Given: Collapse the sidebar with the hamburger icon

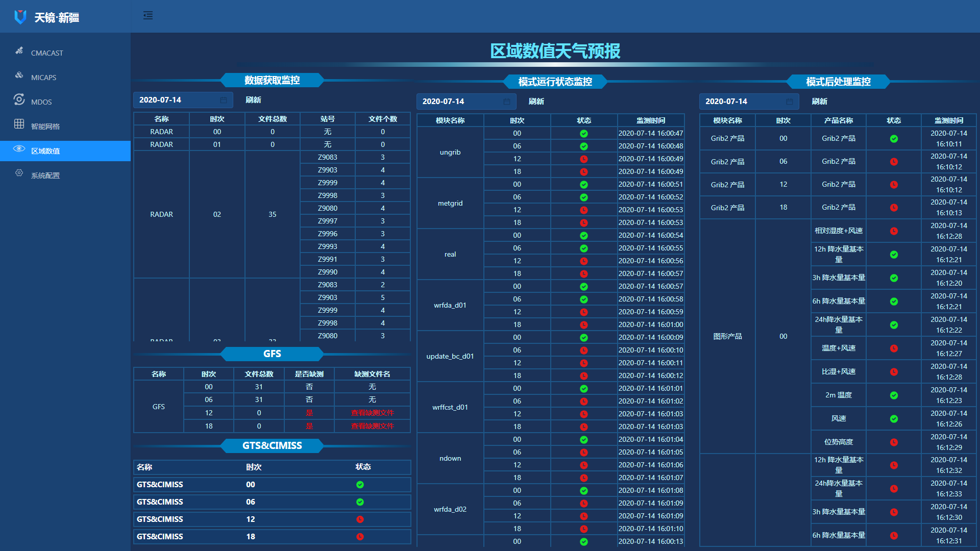Looking at the screenshot, I should tap(148, 15).
